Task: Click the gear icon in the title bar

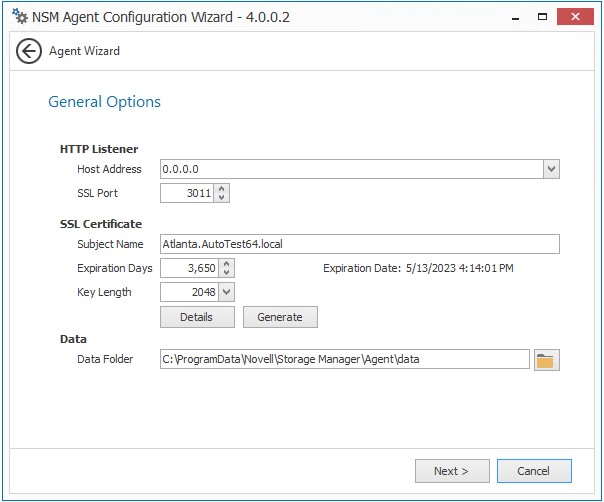Action: pyautogui.click(x=20, y=17)
